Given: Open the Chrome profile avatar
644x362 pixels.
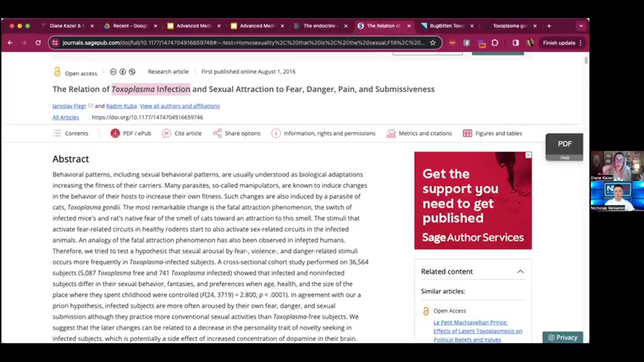Looking at the screenshot, I should 530,43.
